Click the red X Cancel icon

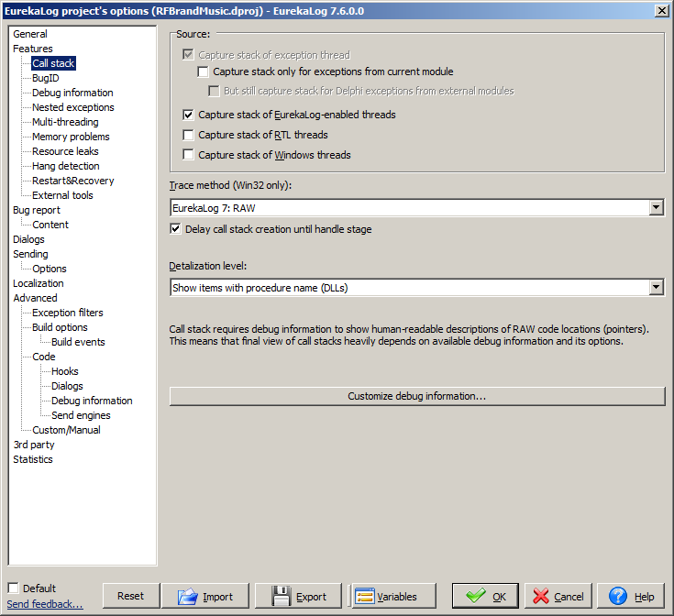(x=541, y=596)
